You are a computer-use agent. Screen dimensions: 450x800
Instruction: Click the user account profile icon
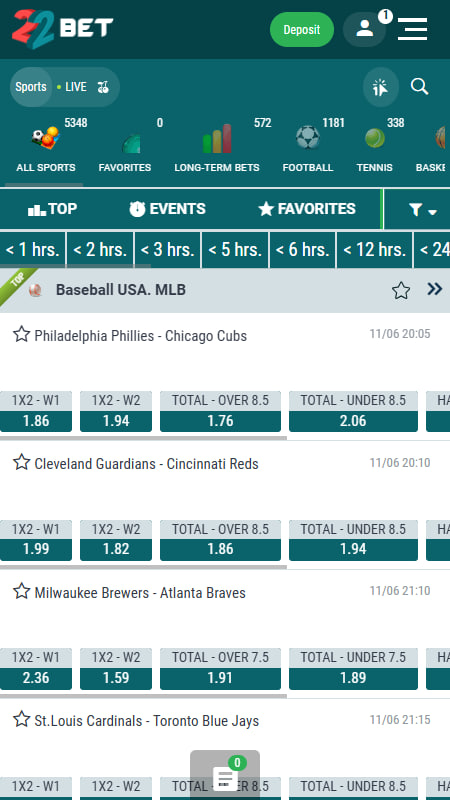tap(364, 29)
